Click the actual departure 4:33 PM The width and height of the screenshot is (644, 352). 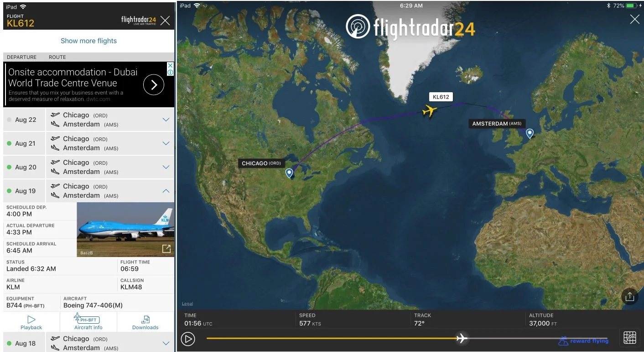click(x=19, y=232)
